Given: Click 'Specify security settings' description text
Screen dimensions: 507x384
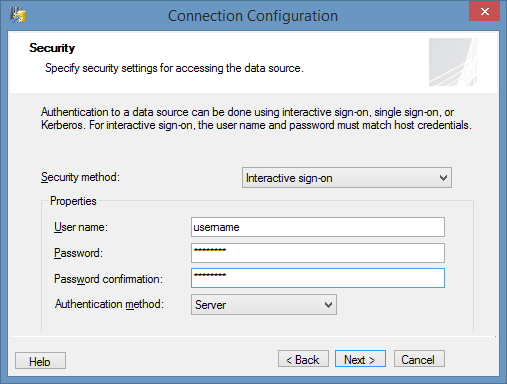Looking at the screenshot, I should click(x=174, y=68).
